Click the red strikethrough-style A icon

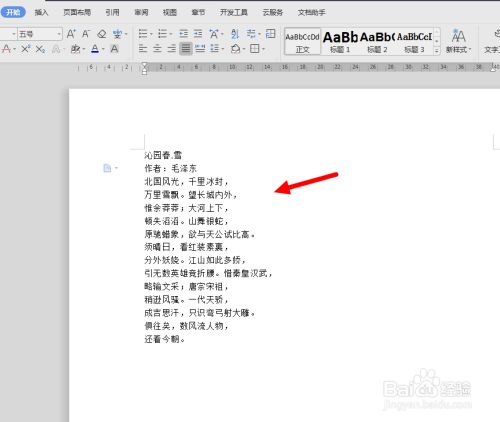point(6,49)
